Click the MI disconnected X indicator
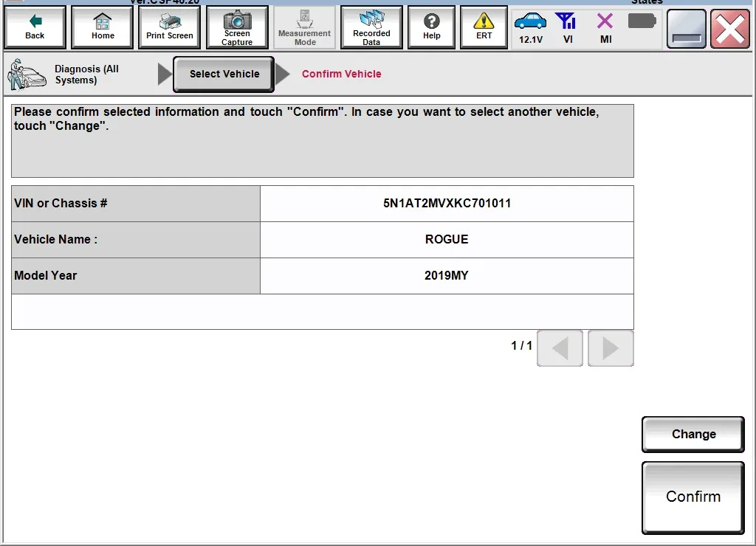Screen dimensions: 756x546 coord(605,28)
